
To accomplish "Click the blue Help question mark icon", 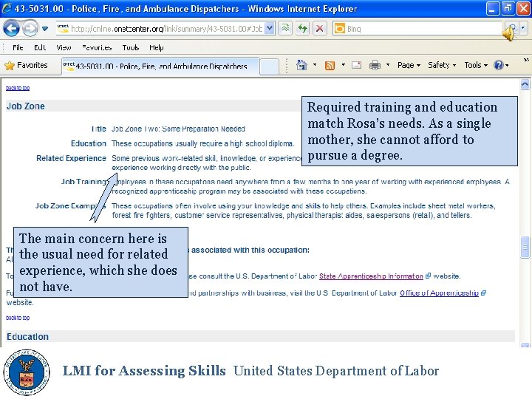I will pos(499,65).
